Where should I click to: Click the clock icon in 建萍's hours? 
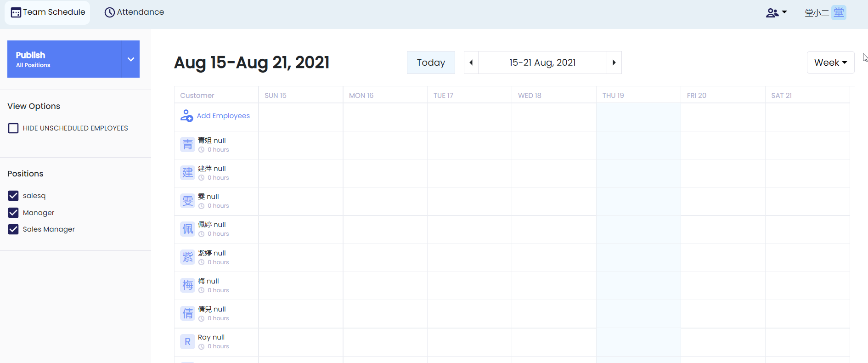point(201,178)
